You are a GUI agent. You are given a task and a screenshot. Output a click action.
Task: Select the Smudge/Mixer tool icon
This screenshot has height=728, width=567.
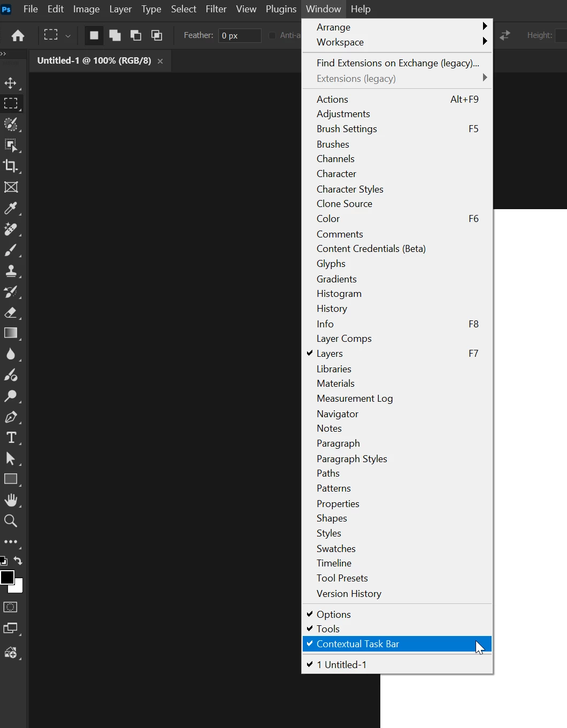[11, 375]
